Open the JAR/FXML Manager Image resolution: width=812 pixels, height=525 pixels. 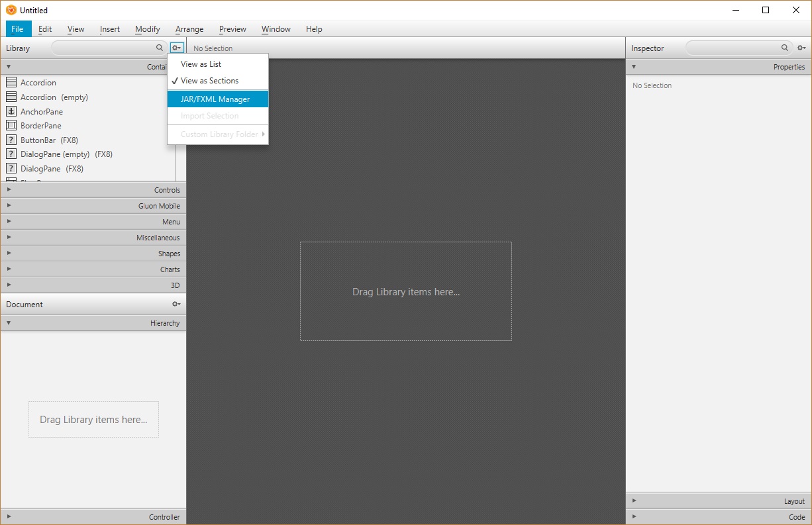tap(218, 99)
